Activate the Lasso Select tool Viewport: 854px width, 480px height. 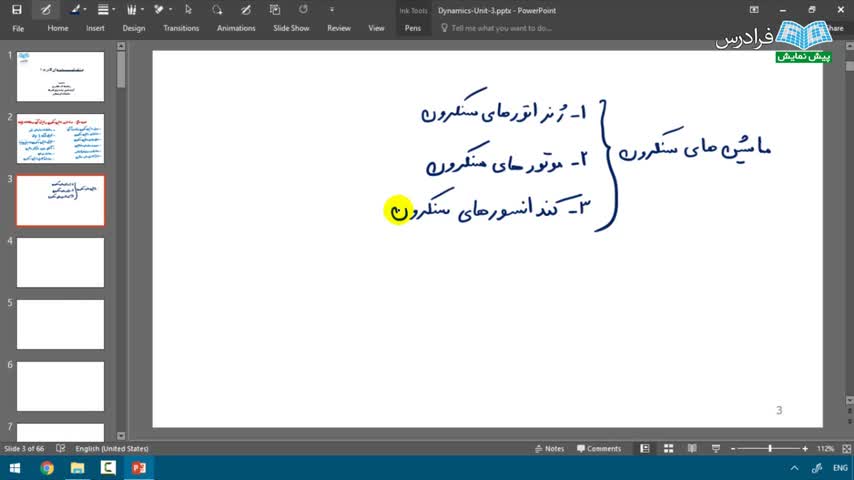tap(217, 10)
